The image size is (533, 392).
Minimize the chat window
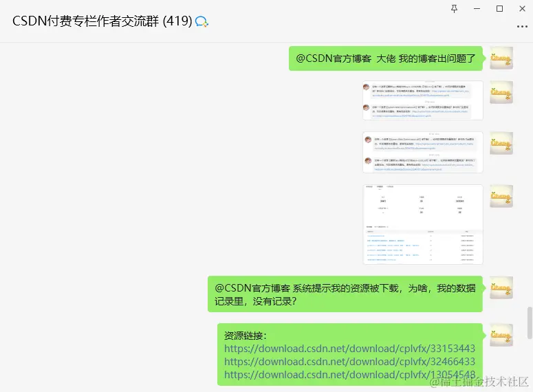point(477,9)
